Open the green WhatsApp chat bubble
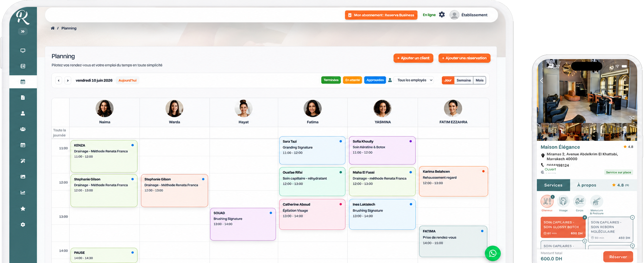 tap(493, 253)
